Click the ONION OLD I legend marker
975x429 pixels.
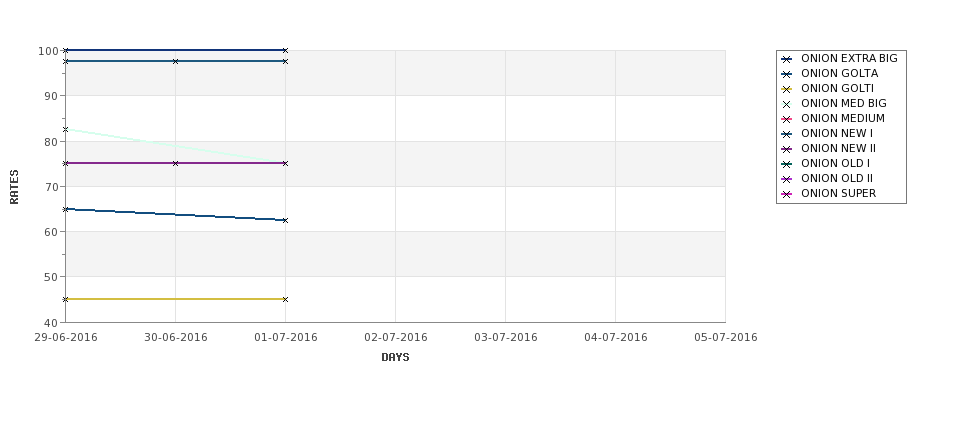pyautogui.click(x=786, y=164)
